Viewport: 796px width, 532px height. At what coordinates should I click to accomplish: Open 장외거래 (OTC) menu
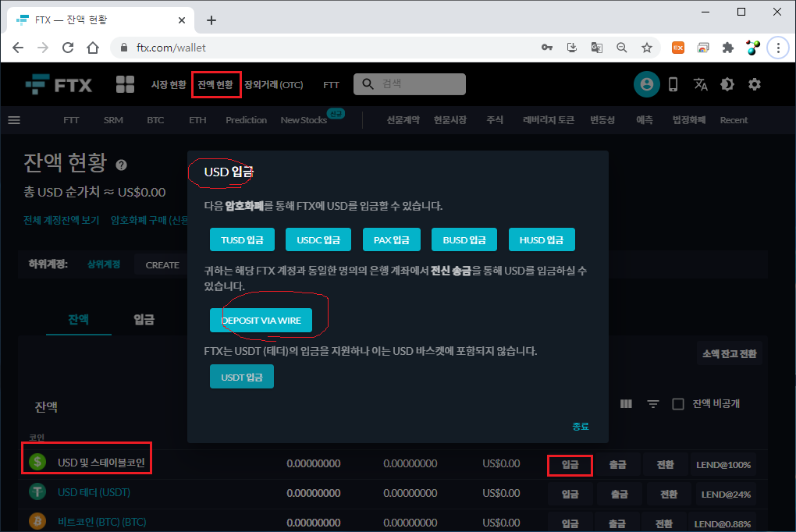click(x=274, y=85)
